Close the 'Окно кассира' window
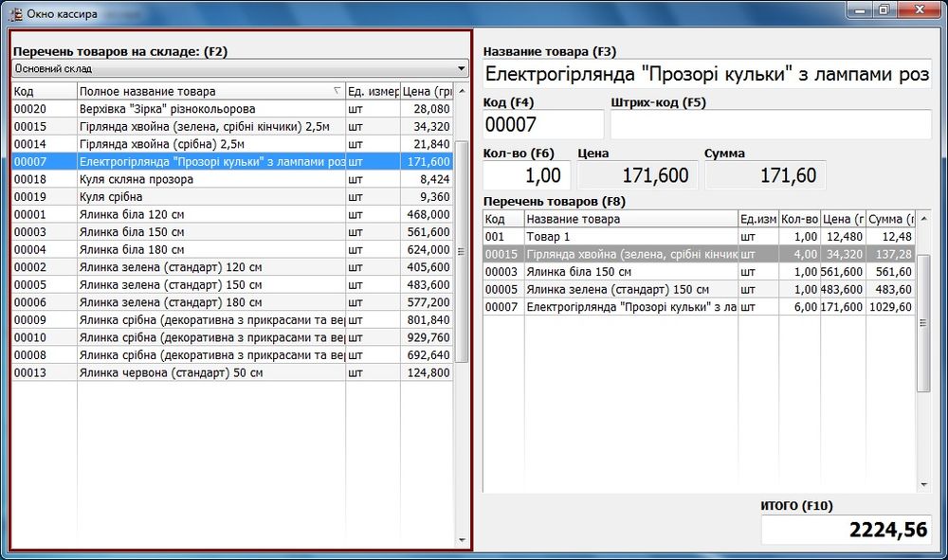This screenshot has height=560, width=948. click(920, 9)
